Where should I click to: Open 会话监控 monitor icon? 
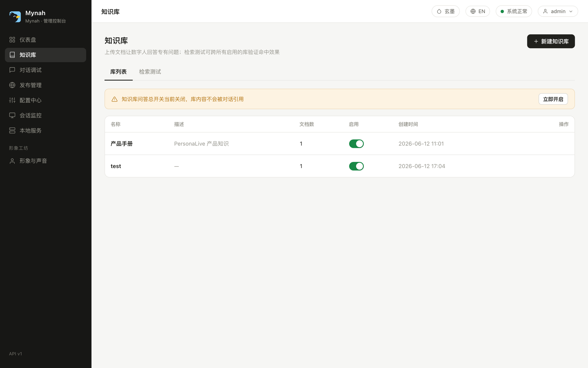12,115
